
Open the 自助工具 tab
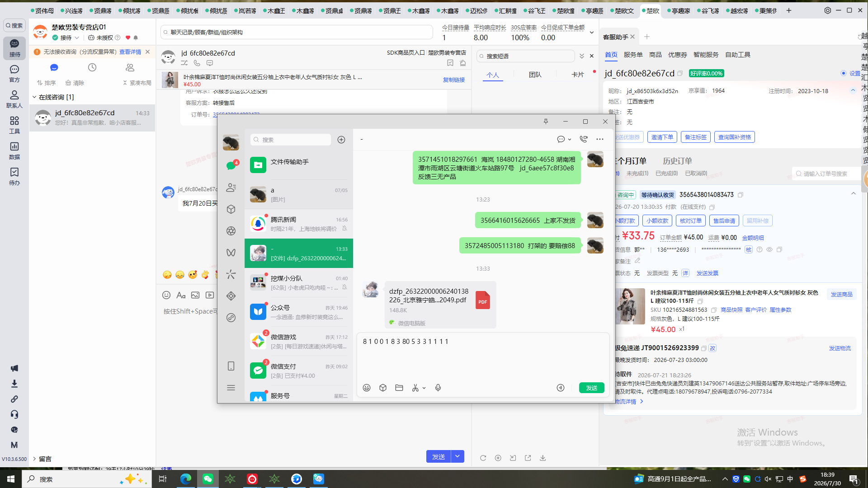738,55
